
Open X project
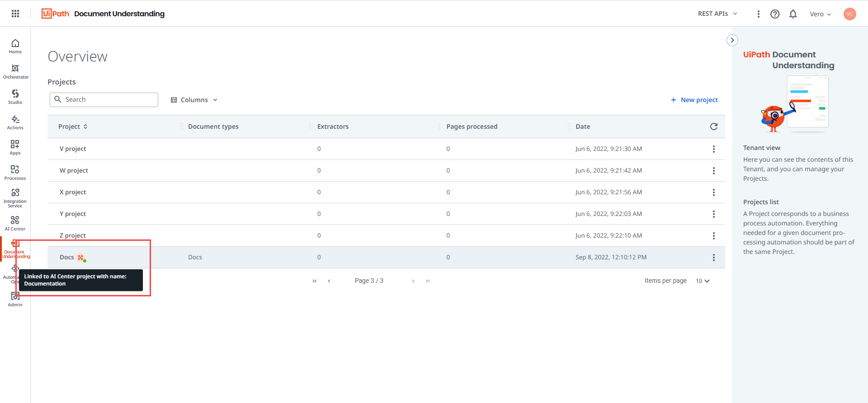73,192
